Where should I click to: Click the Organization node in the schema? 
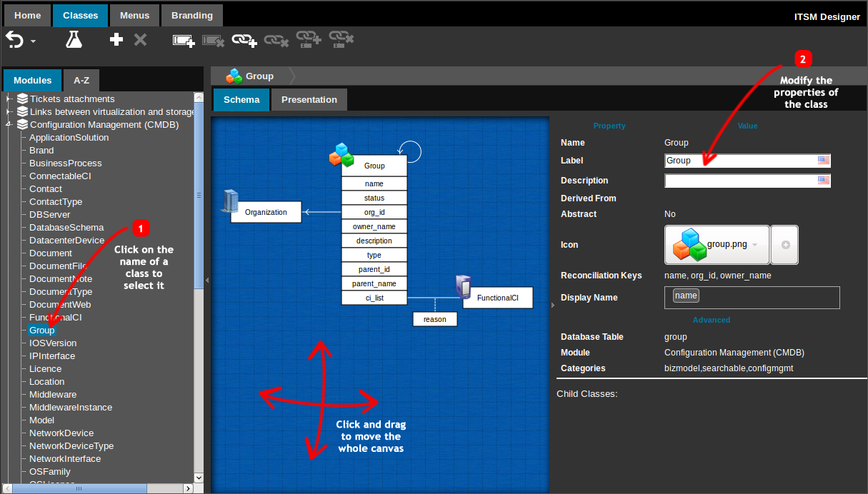pyautogui.click(x=266, y=212)
